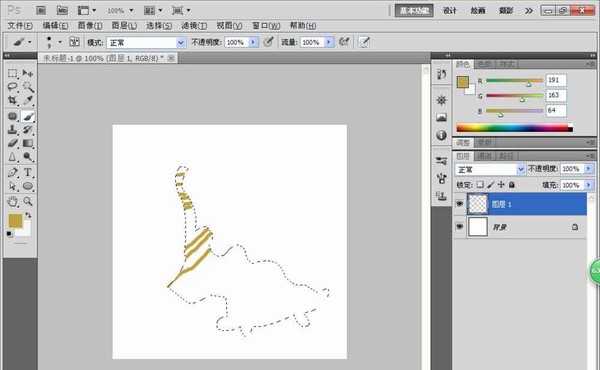The height and width of the screenshot is (370, 600).
Task: Expand the 不透明度 opacity slider arrow in options bar
Action: [x=253, y=42]
